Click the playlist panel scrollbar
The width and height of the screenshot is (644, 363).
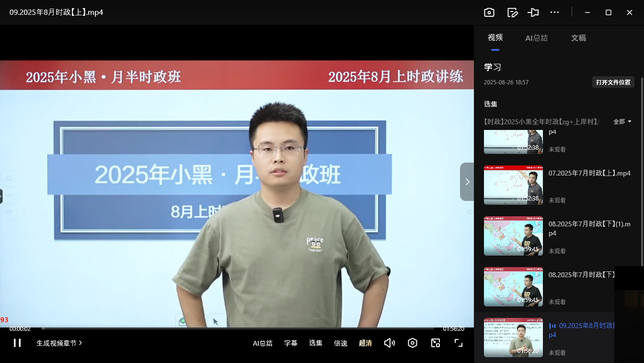pos(642,171)
